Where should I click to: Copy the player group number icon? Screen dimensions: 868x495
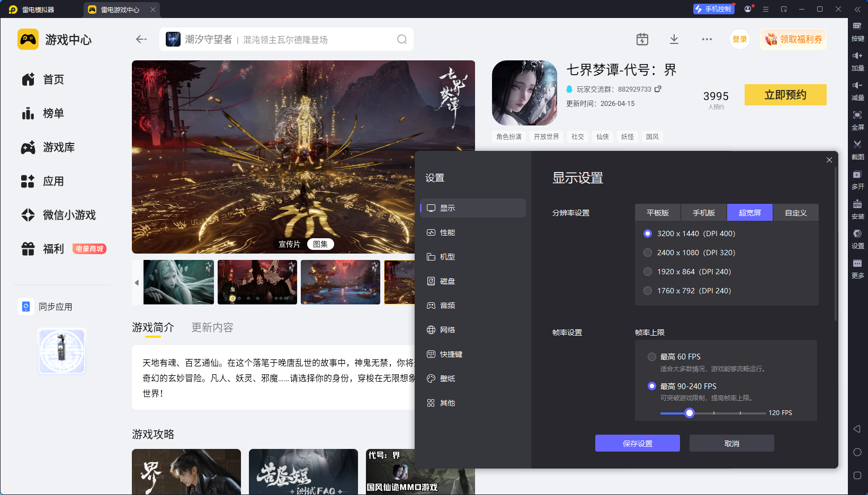[658, 89]
